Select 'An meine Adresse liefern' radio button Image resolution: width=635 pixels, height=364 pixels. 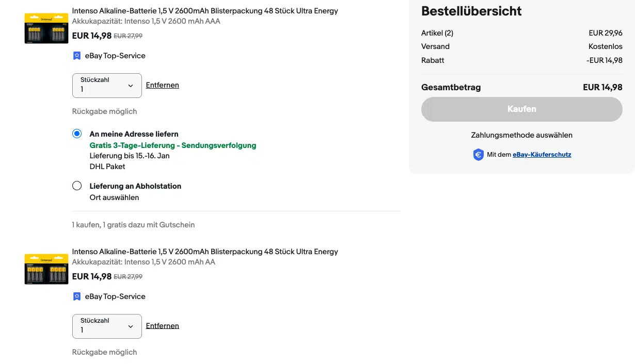(x=77, y=134)
